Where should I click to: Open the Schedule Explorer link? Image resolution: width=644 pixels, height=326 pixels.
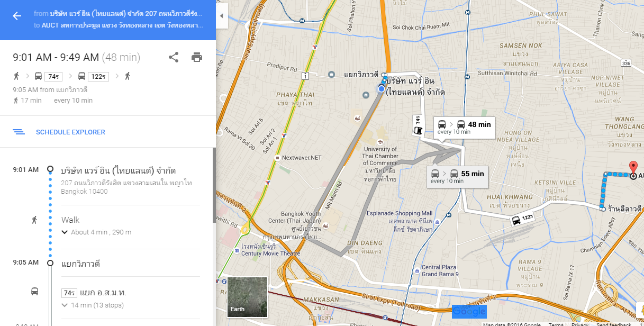point(70,132)
